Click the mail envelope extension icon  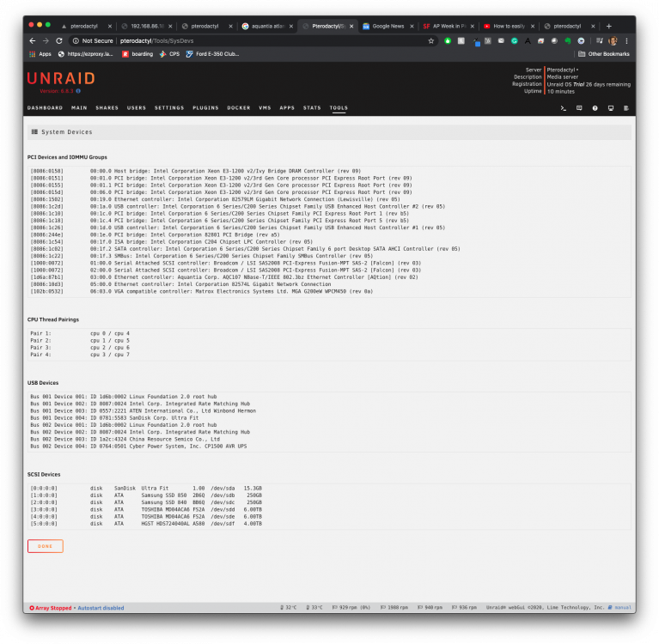pos(501,40)
